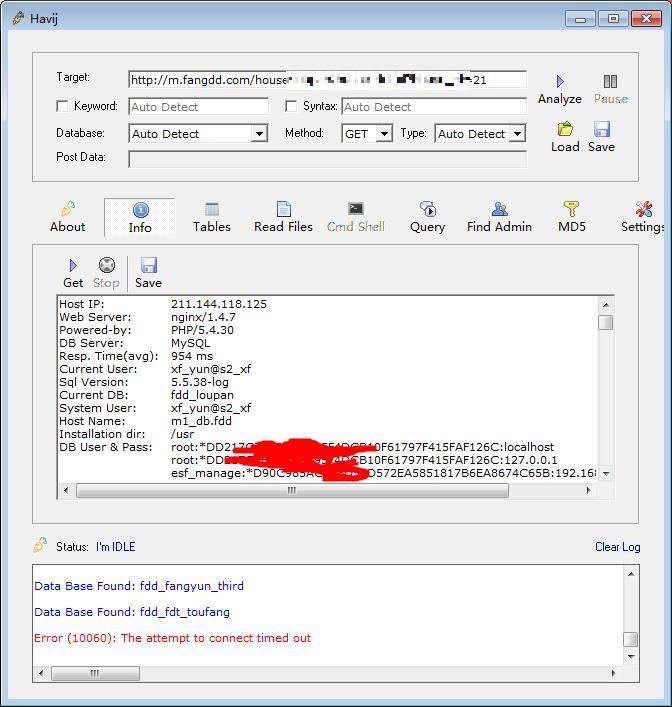Click log line fdd_fdt_toufang

(x=132, y=612)
